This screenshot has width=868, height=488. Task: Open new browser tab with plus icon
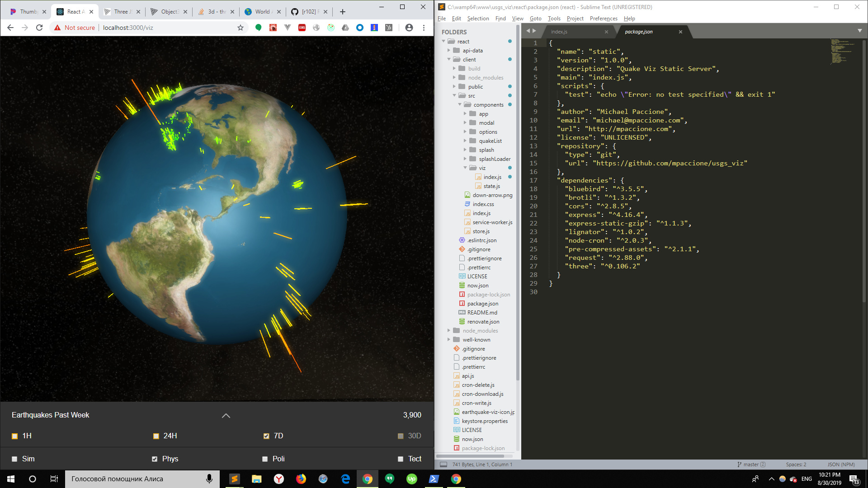[x=342, y=12]
